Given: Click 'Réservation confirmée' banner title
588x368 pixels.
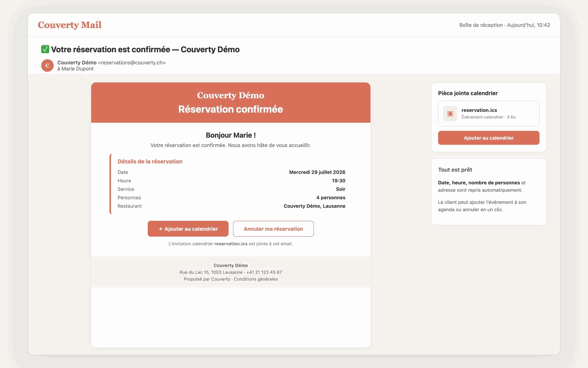Looking at the screenshot, I should (231, 109).
